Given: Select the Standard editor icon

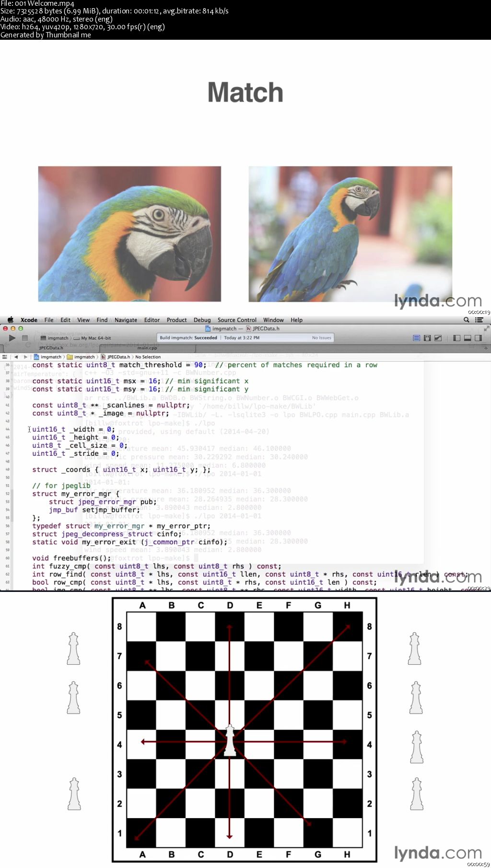Looking at the screenshot, I should (x=416, y=338).
